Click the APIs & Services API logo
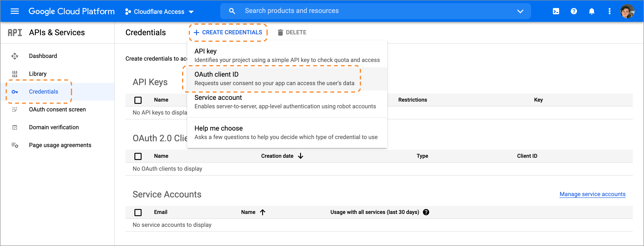This screenshot has width=644, height=246. (15, 32)
